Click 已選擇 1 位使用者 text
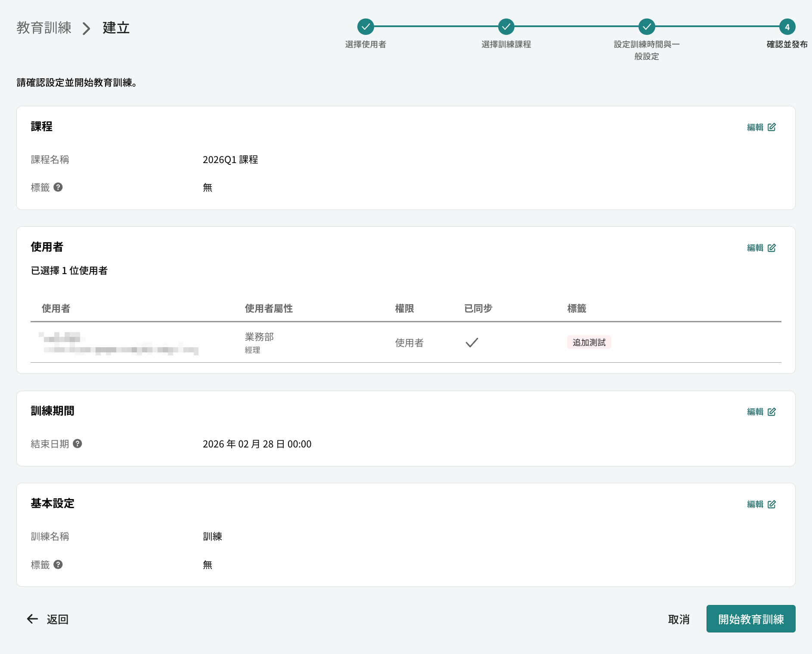The image size is (812, 654). tap(69, 271)
